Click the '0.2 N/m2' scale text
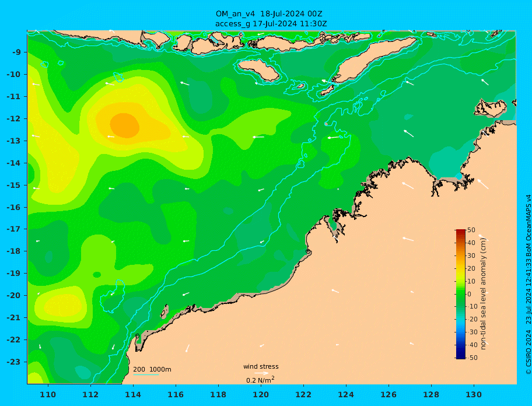 pos(260,380)
